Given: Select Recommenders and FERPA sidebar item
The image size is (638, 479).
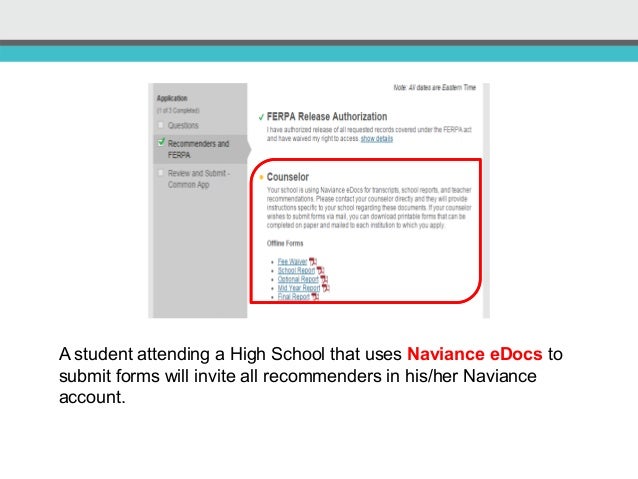Looking at the screenshot, I should coord(199,149).
